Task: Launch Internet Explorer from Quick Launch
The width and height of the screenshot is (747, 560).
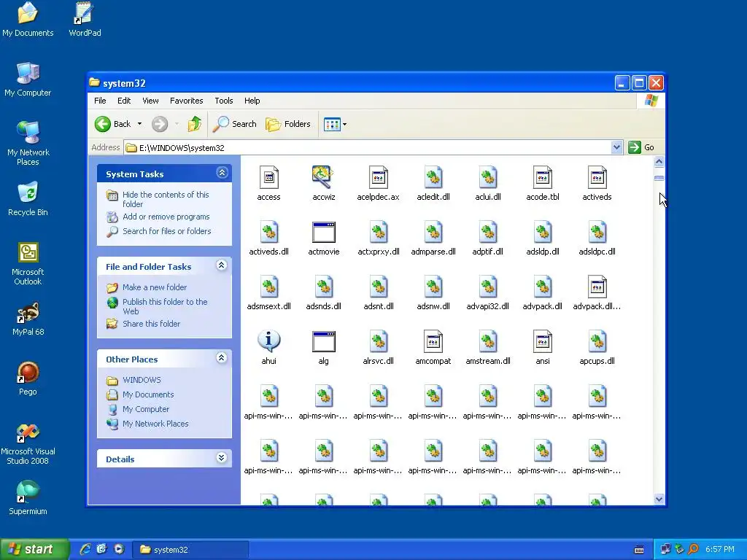Action: pyautogui.click(x=85, y=549)
